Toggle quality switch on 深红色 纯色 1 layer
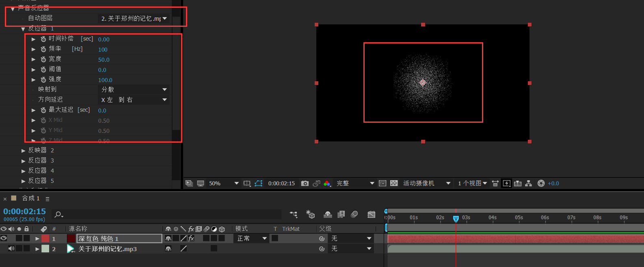The image size is (644, 267). click(x=184, y=238)
